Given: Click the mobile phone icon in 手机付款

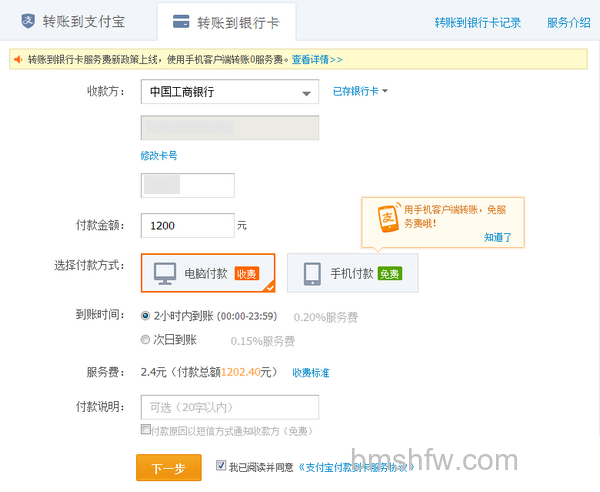Looking at the screenshot, I should click(312, 274).
